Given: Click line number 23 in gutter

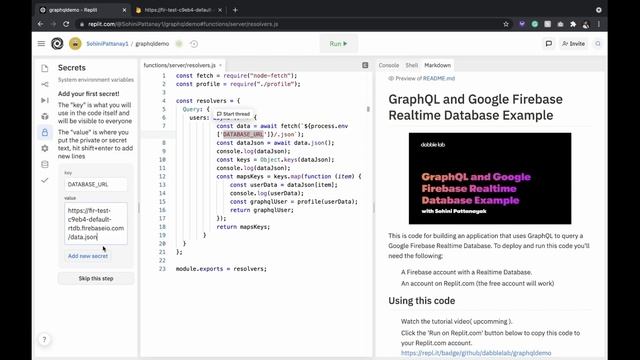Looking at the screenshot, I should [162, 269].
